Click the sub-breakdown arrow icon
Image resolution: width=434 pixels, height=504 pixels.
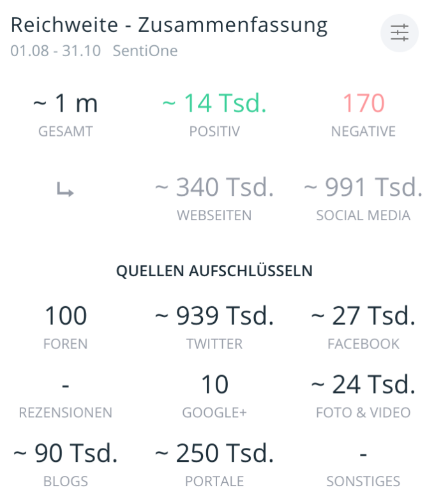point(65,189)
